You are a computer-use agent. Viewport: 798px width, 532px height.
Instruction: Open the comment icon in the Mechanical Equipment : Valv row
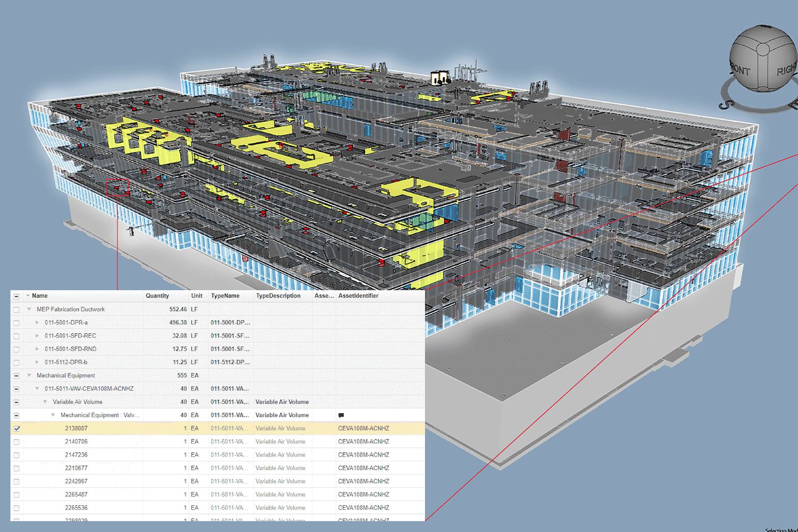(x=341, y=415)
